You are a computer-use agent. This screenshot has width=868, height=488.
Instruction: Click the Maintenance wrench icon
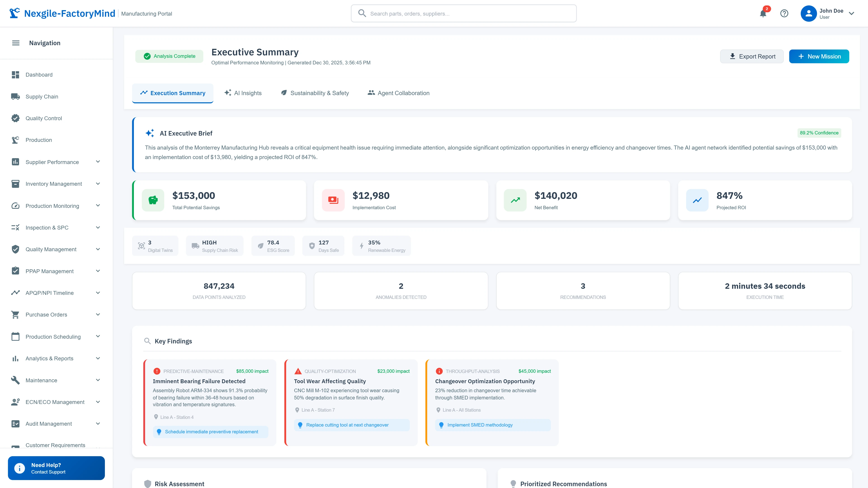pos(16,380)
